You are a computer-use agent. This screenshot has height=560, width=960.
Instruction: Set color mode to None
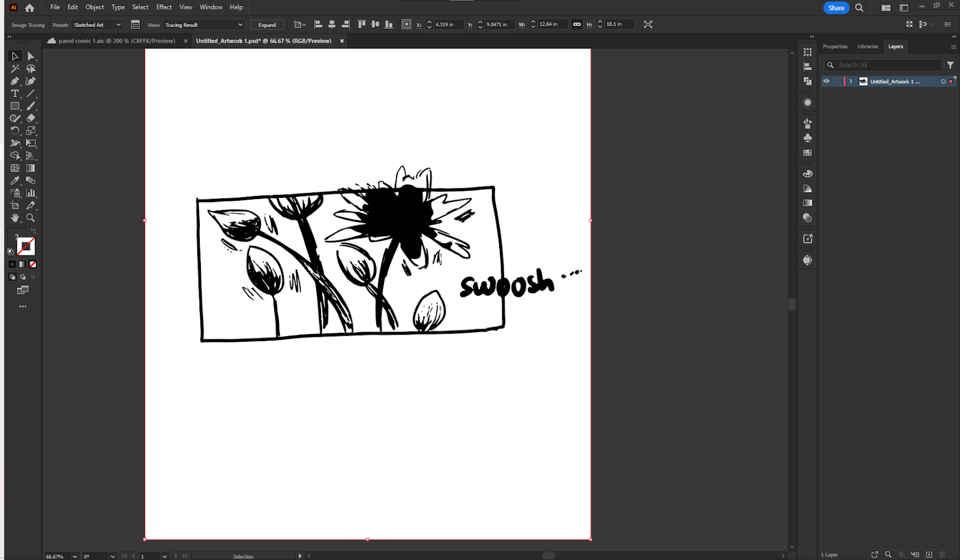[33, 264]
